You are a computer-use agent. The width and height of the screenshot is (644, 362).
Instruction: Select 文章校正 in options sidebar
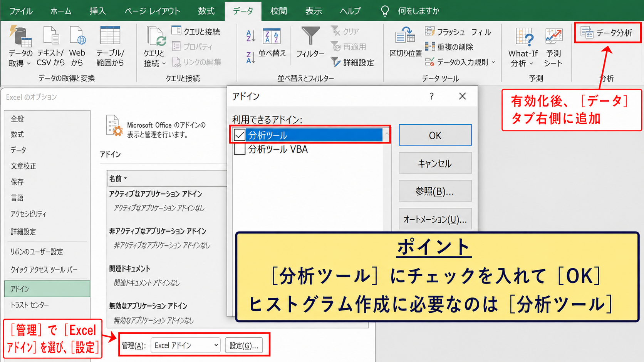[x=47, y=166]
